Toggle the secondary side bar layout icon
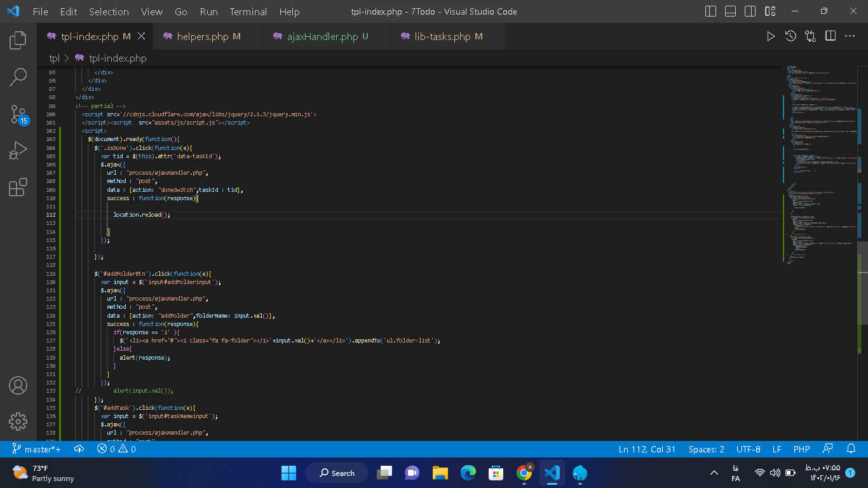Screen dimensions: 868x488 tap(750, 11)
